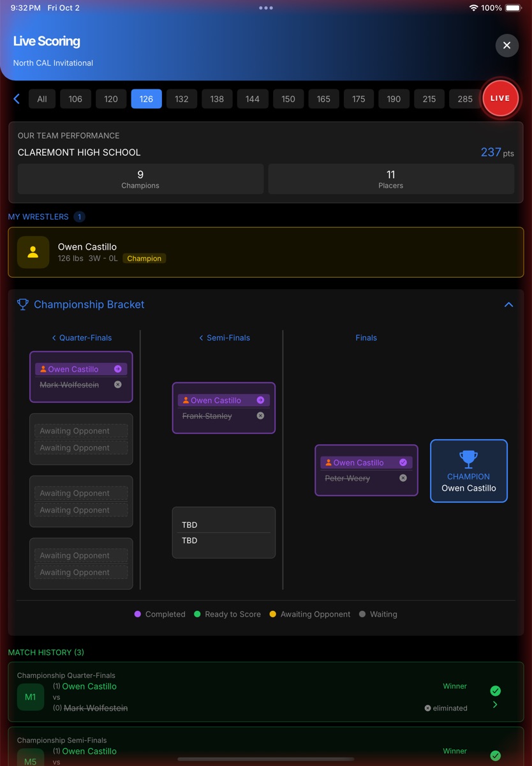Open the Semi-Finals round header
This screenshot has height=766, width=532.
(x=225, y=338)
